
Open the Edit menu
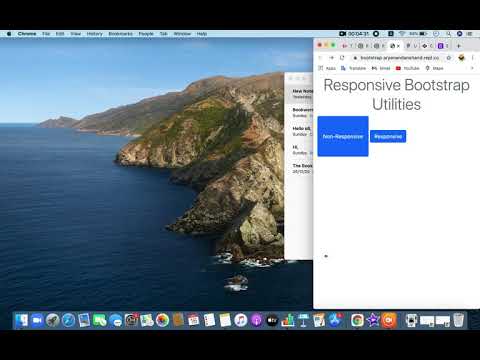click(60, 34)
